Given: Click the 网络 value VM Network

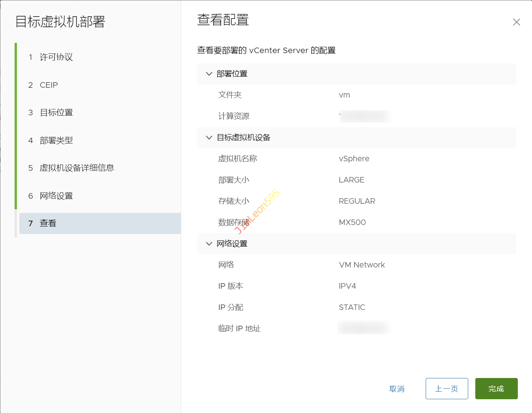Looking at the screenshot, I should [361, 265].
